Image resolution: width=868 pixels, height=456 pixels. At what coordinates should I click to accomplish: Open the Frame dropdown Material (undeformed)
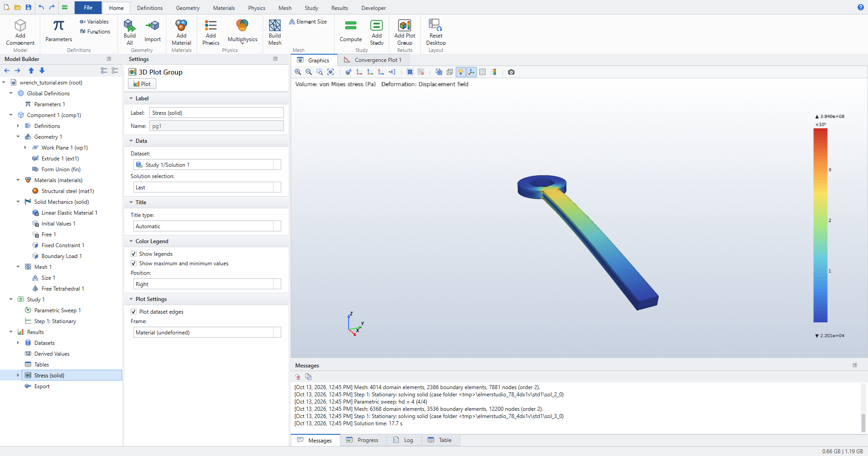pos(207,333)
